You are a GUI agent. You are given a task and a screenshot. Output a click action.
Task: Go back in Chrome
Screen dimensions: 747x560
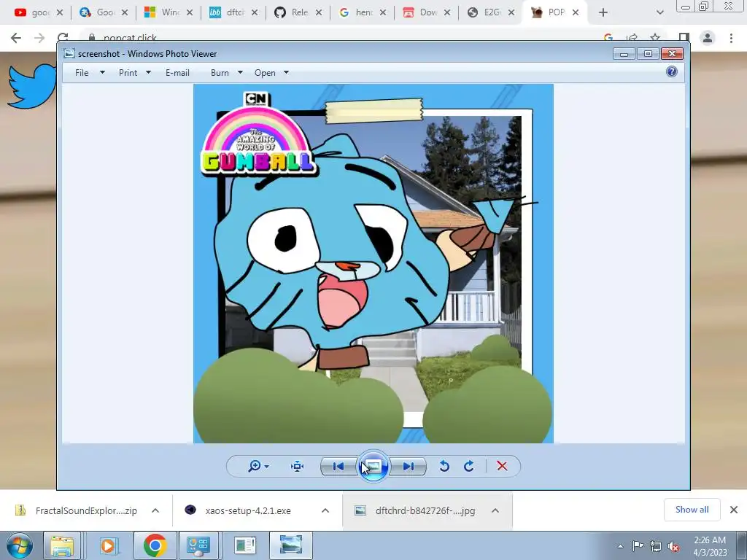pyautogui.click(x=16, y=38)
